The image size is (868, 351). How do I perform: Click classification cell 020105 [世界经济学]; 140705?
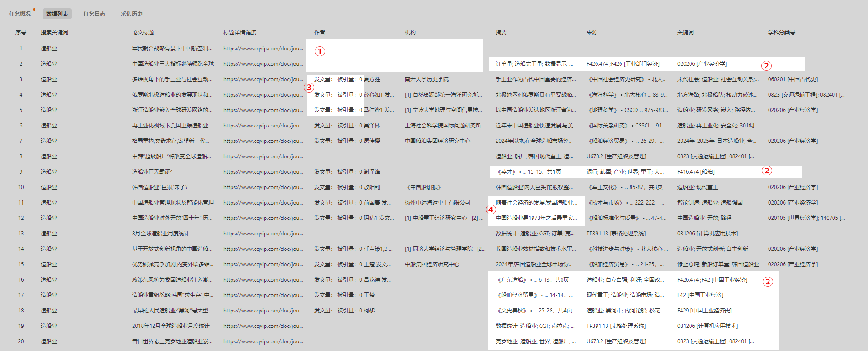[x=806, y=218]
